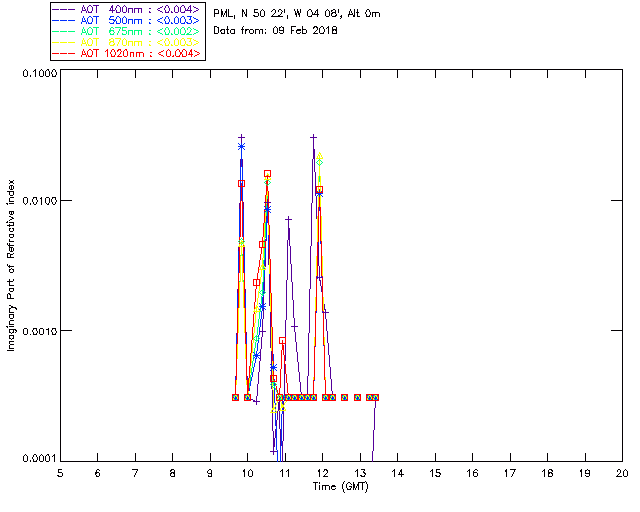
Task: Click the x-axis tick label 13
Action: pyautogui.click(x=360, y=473)
